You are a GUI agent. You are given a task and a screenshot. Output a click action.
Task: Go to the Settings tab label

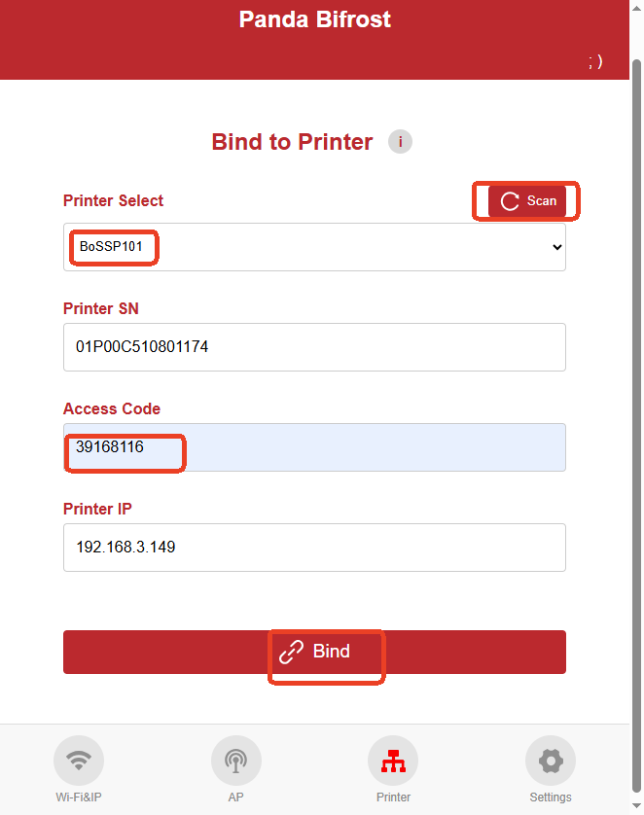[551, 797]
